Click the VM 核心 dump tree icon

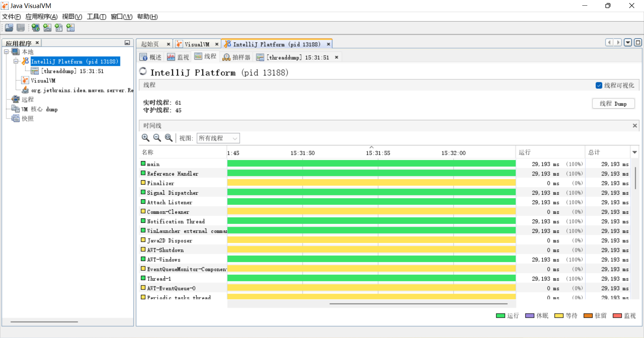point(15,109)
